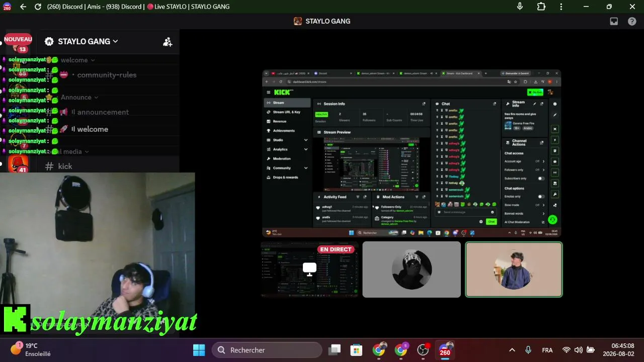Select the EN DIRECT stream thumbnail
Viewport: 644px width, 362px height.
(x=309, y=269)
